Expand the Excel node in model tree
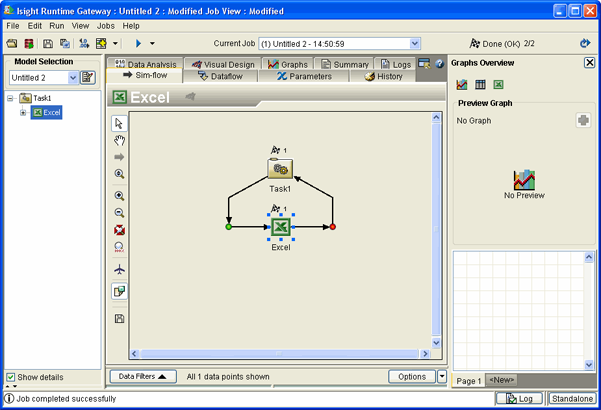 pyautogui.click(x=23, y=113)
